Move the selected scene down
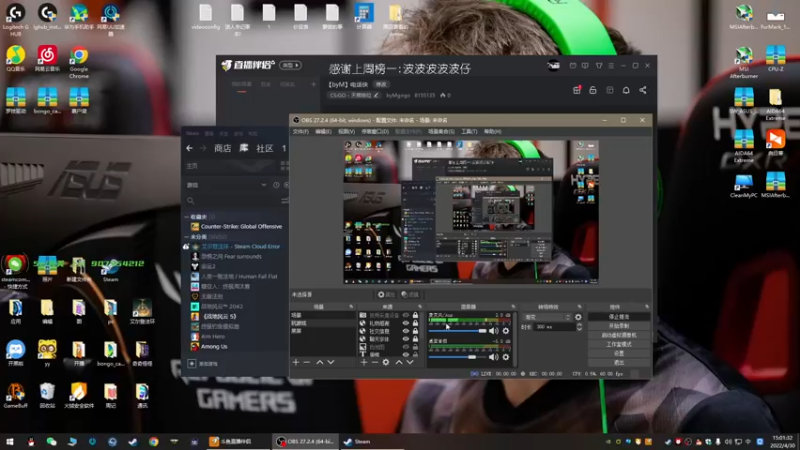 (331, 362)
